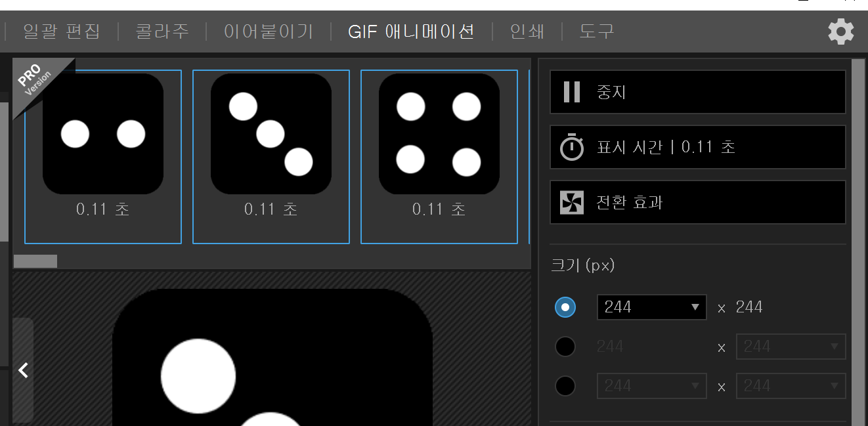Go to the 이어붙이기 tab

(x=269, y=32)
